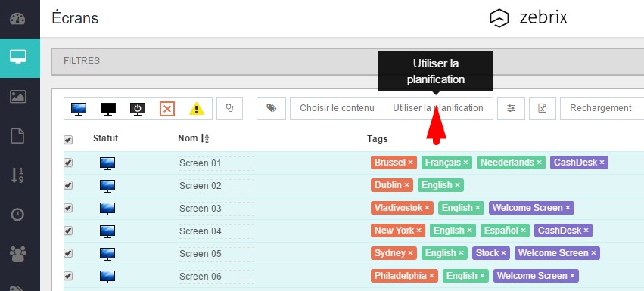Screen dimensions: 644x291
Task: Edit the Screen 01 name field
Action: [x=216, y=163]
